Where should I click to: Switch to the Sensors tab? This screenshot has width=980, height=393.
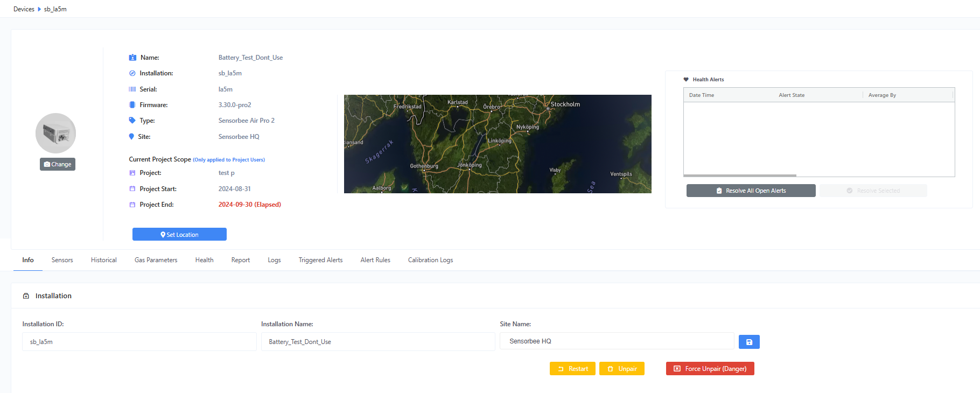(62, 260)
